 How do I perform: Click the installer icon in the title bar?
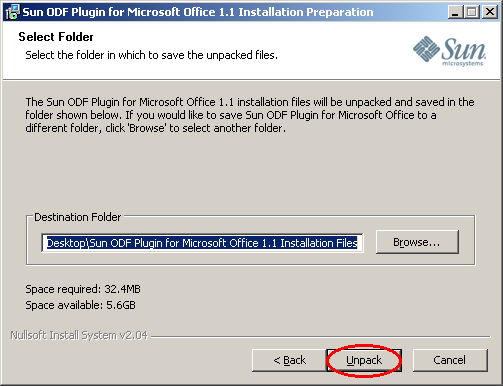(12, 12)
